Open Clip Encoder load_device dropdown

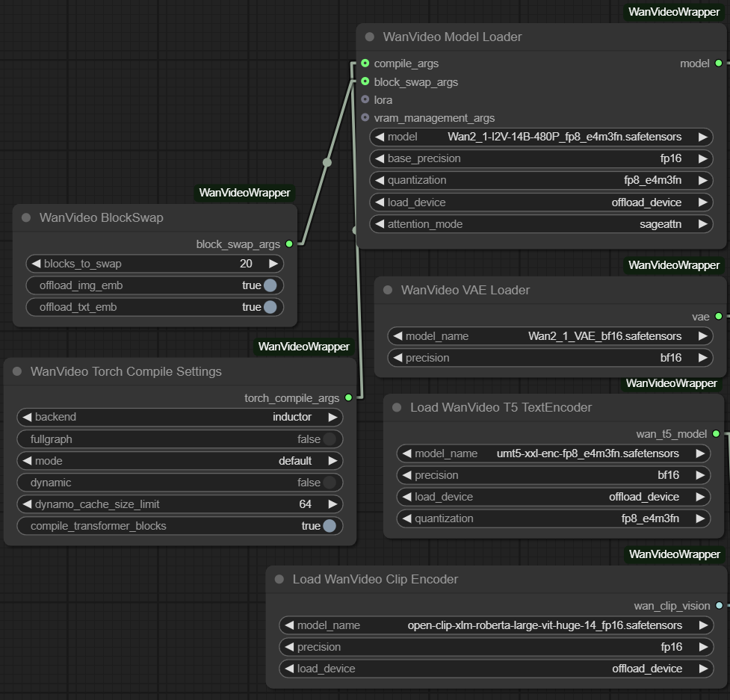coord(496,669)
